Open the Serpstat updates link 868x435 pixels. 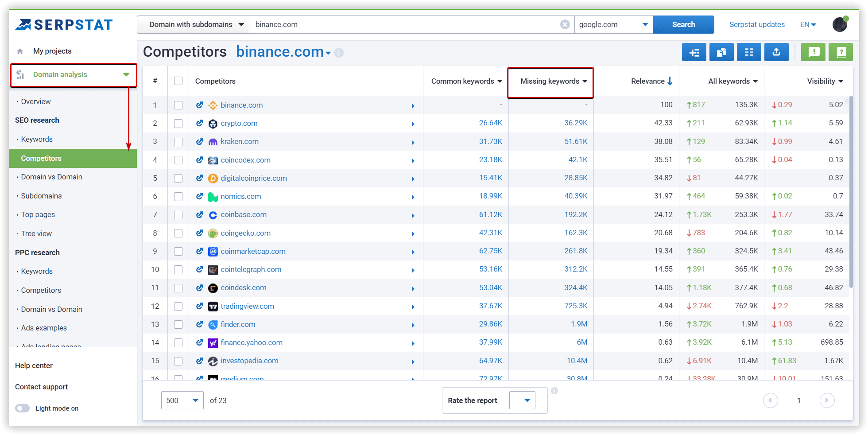pyautogui.click(x=757, y=24)
